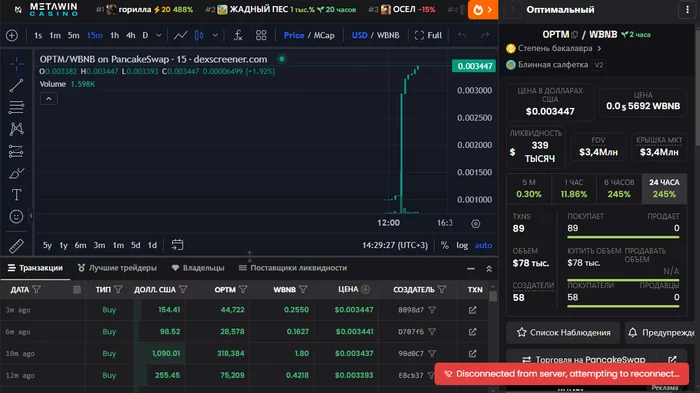Filter by maker 0707f6
The width and height of the screenshot is (700, 393).
point(432,332)
